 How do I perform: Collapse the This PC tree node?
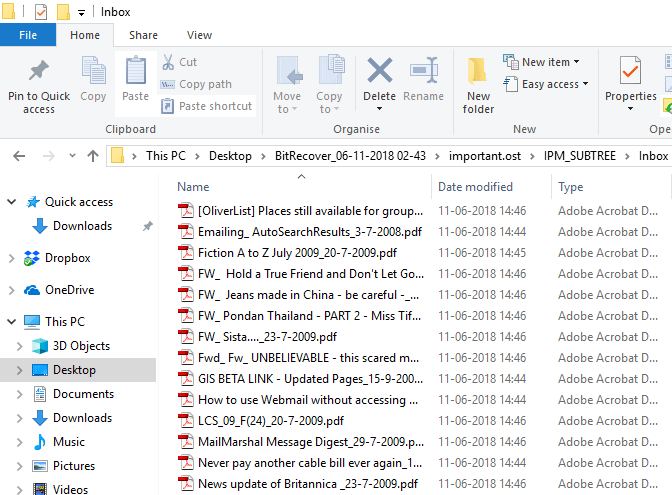[12, 321]
